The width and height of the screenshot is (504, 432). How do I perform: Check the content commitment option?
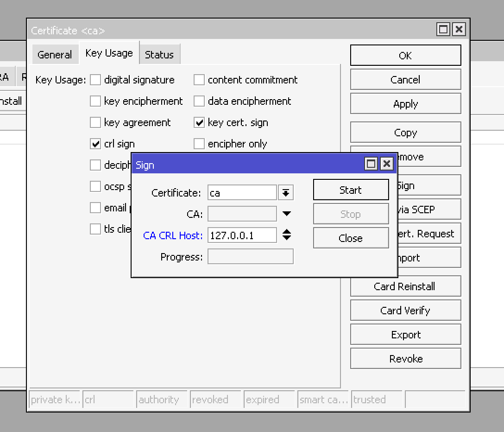pyautogui.click(x=199, y=80)
